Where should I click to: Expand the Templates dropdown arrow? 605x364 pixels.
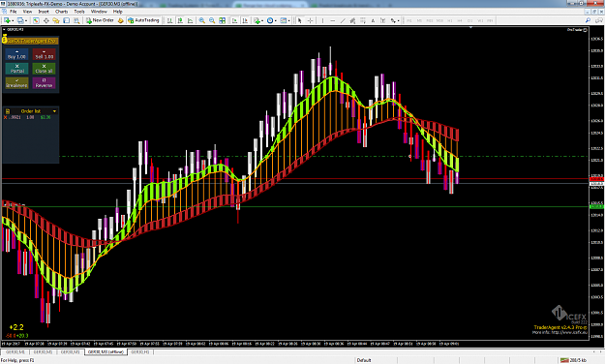point(288,21)
